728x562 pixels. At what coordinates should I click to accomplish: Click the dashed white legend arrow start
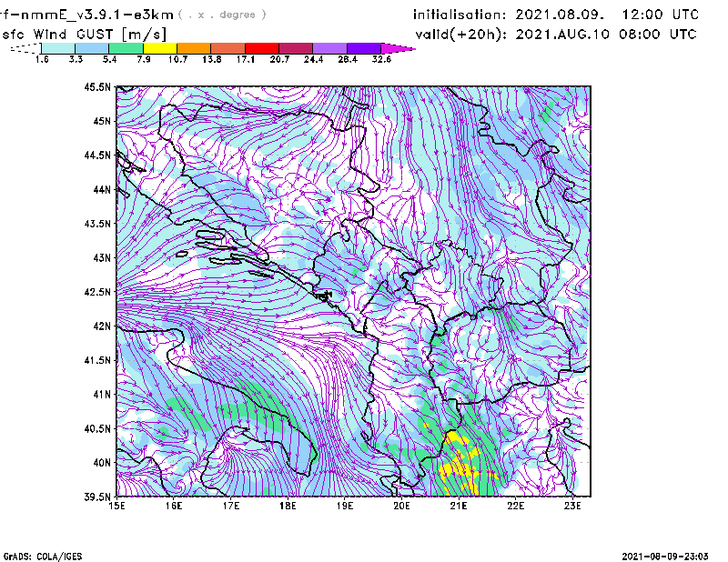pyautogui.click(x=25, y=48)
